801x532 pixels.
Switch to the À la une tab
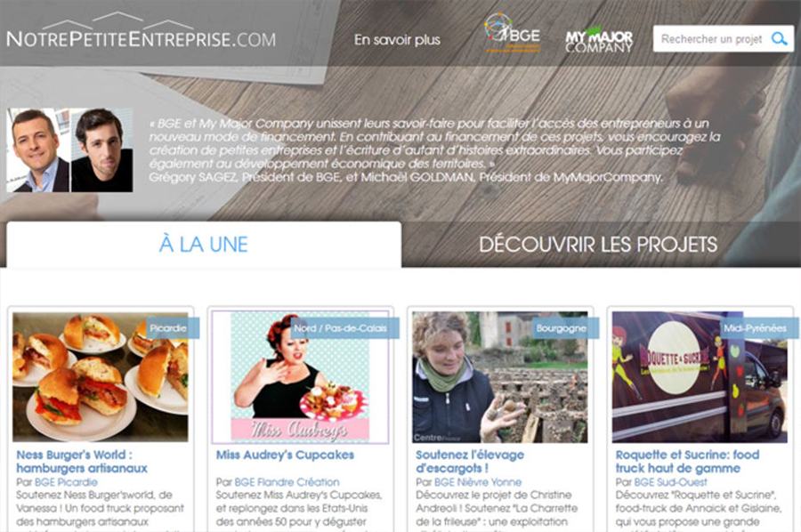(x=204, y=245)
